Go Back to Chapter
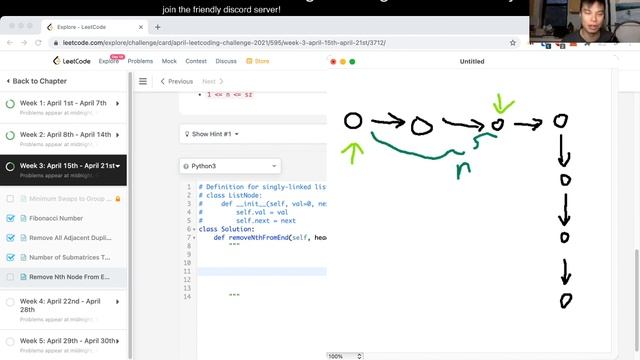Viewport: 640px width, 360px height. 37,81
